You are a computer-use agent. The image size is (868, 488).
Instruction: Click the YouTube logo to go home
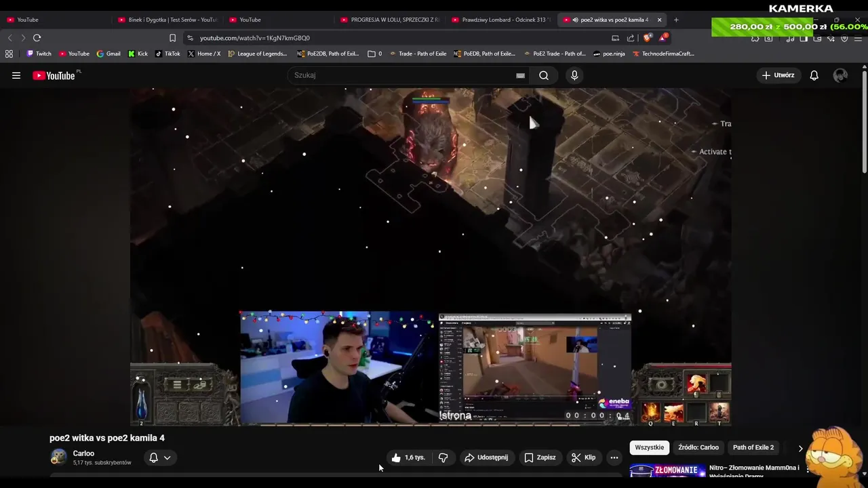point(54,75)
